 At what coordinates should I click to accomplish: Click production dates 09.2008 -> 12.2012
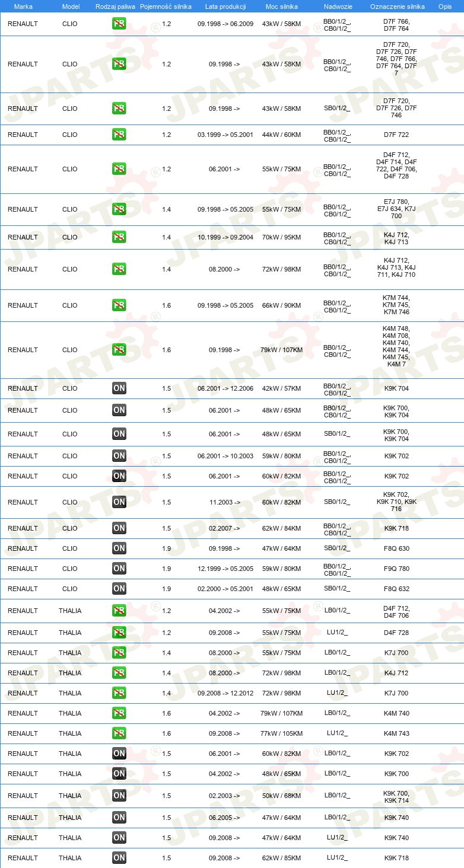tap(225, 693)
